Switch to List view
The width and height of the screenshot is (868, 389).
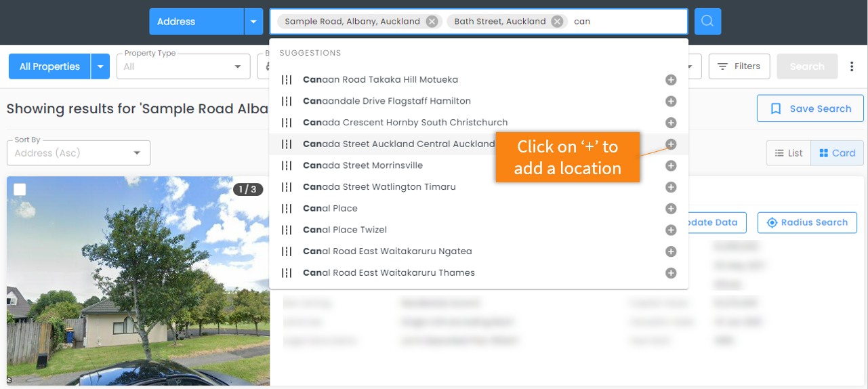click(789, 153)
